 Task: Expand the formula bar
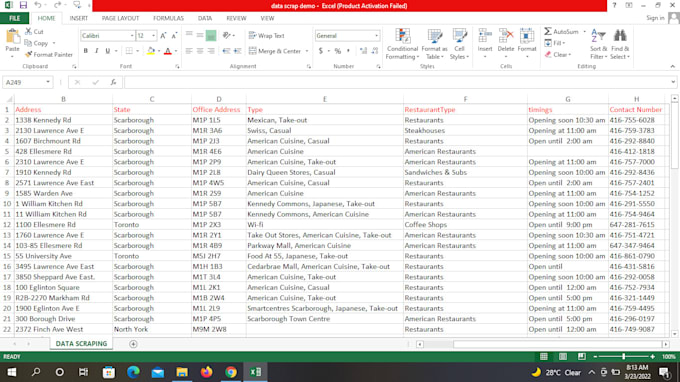(x=673, y=82)
